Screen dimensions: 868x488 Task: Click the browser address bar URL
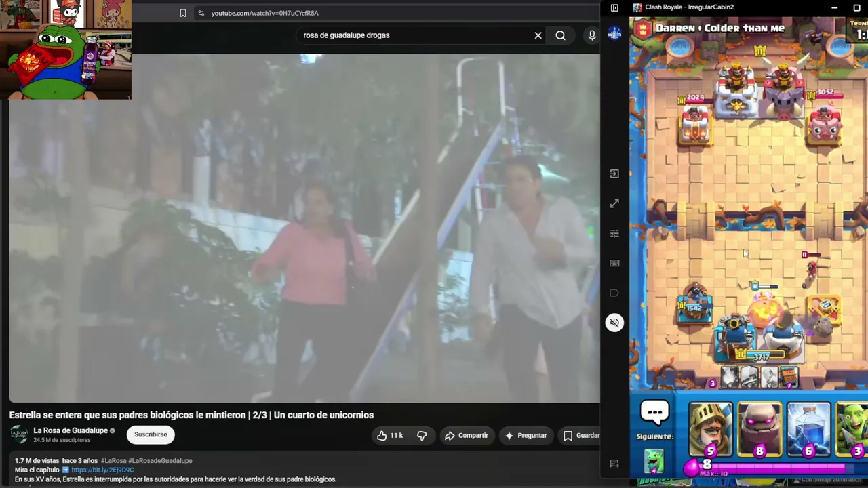tap(264, 13)
